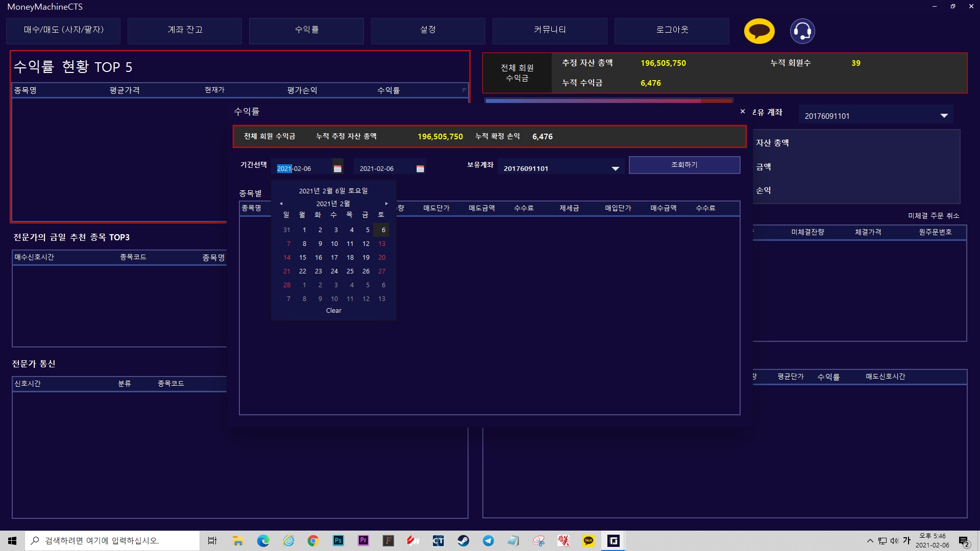Screen dimensions: 980x551
Task: Click the 미체결 주문 취소 link
Action: point(933,216)
